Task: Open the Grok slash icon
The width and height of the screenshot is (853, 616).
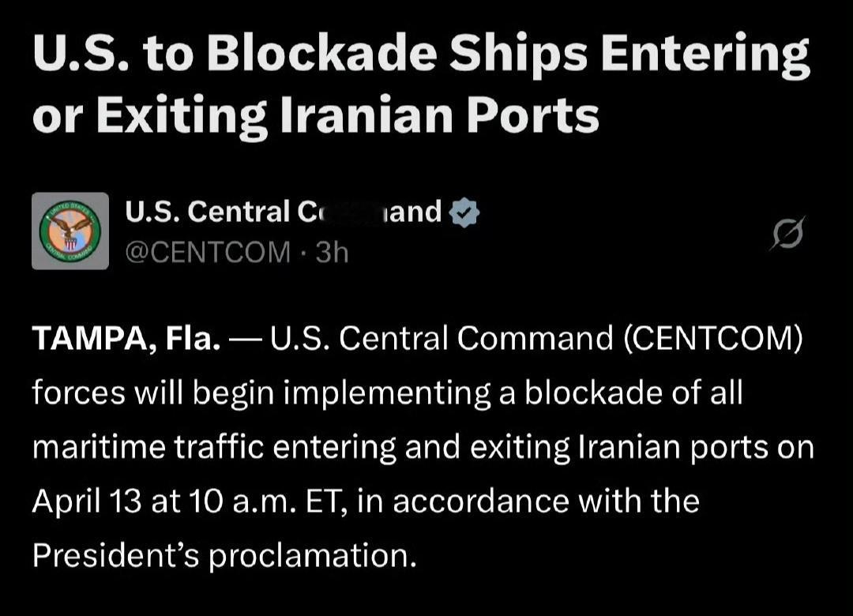Action: click(787, 233)
